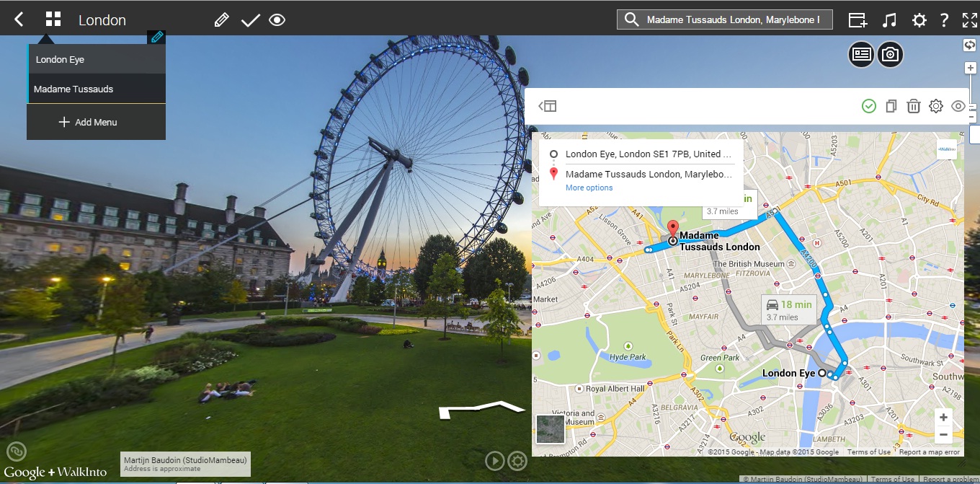Select the pencil edit tool in header

[x=222, y=20]
